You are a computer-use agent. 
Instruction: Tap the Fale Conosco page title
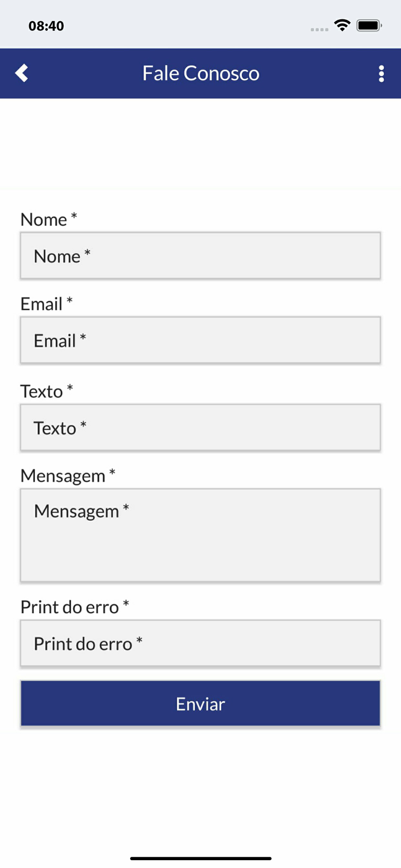[200, 73]
